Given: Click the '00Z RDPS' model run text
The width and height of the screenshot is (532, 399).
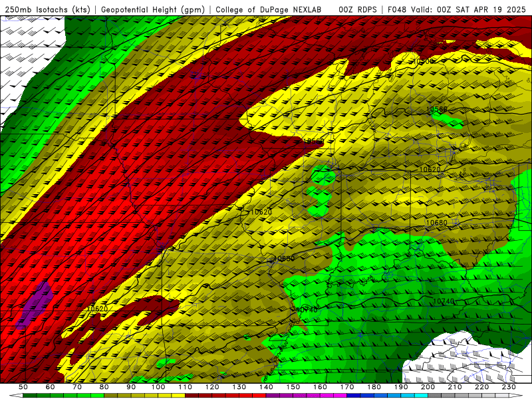Looking at the screenshot, I should click(357, 10).
